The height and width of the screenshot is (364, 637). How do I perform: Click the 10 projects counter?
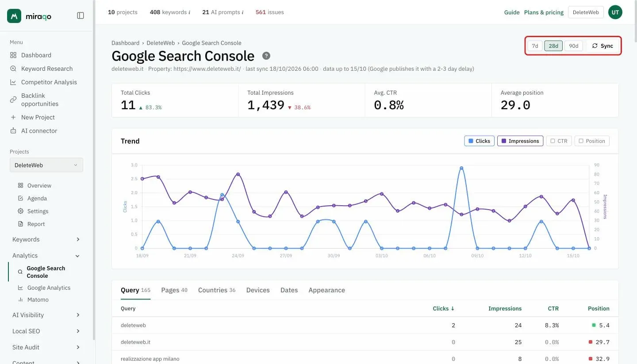pyautogui.click(x=123, y=12)
